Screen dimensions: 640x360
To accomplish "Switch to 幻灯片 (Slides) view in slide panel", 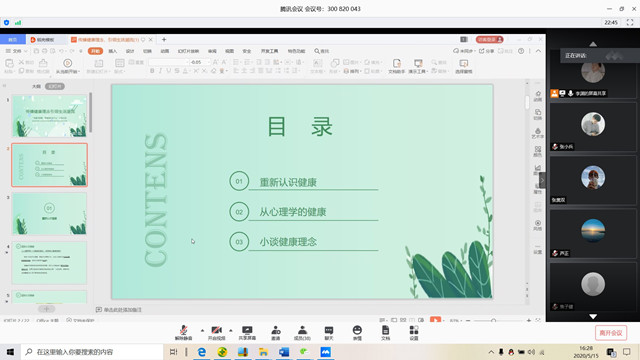I will (x=55, y=87).
